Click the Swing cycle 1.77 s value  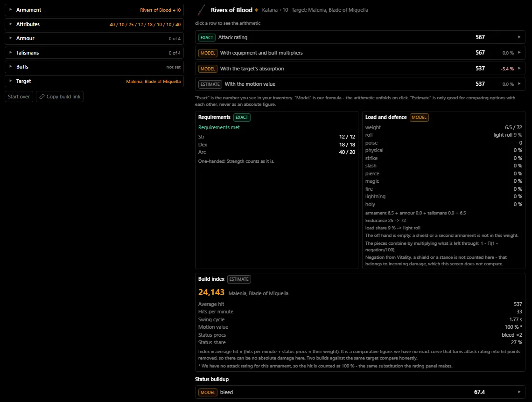pyautogui.click(x=516, y=319)
